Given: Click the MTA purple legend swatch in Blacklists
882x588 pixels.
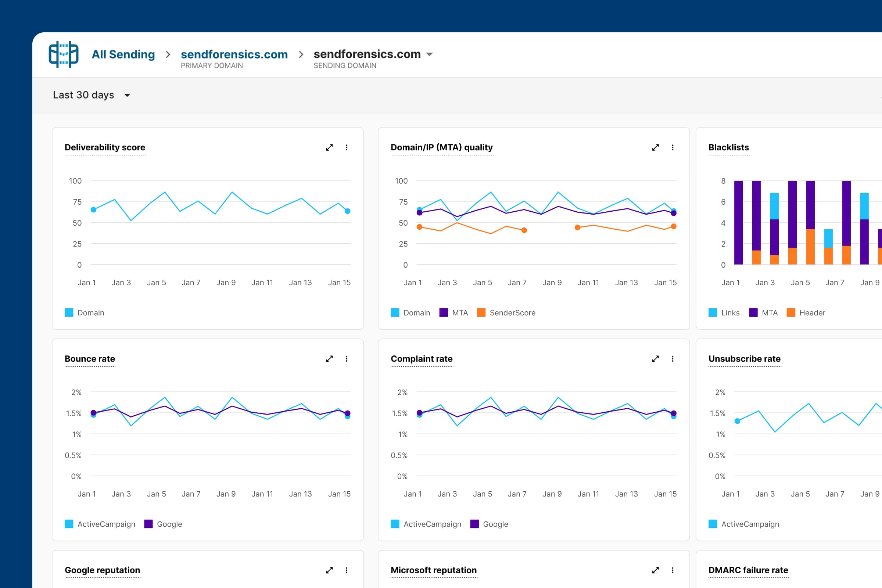Looking at the screenshot, I should coord(753,313).
